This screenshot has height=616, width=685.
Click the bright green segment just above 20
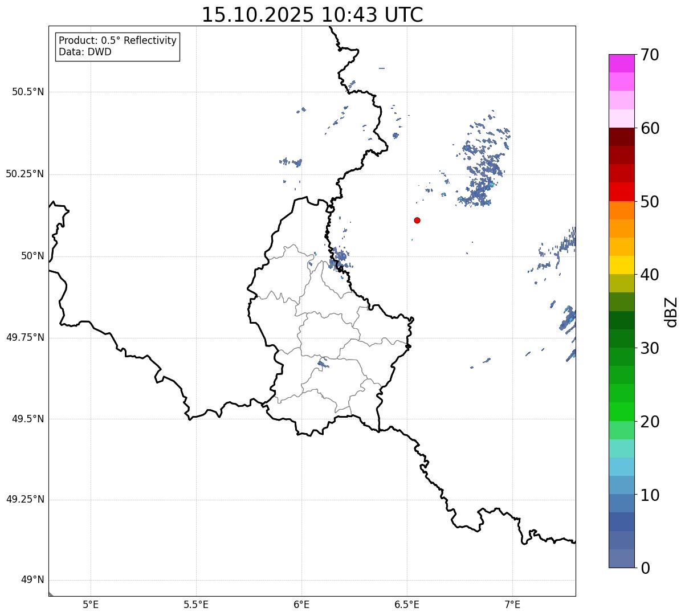[x=621, y=412]
